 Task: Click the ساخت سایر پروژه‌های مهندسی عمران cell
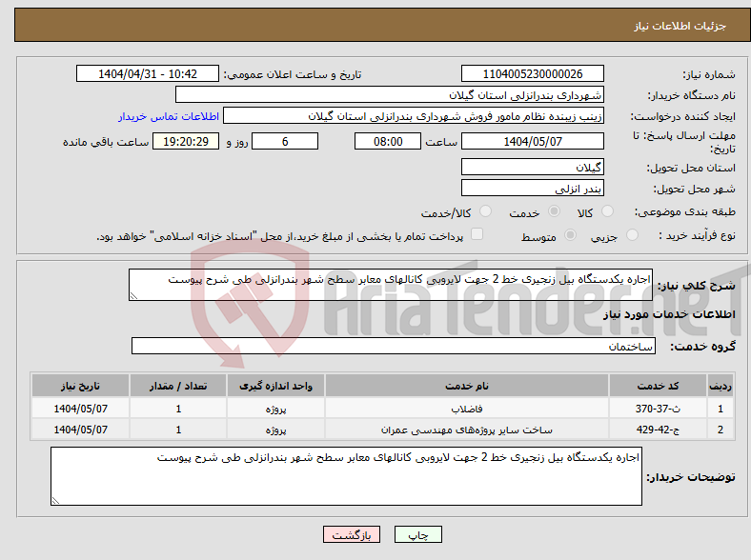click(467, 430)
